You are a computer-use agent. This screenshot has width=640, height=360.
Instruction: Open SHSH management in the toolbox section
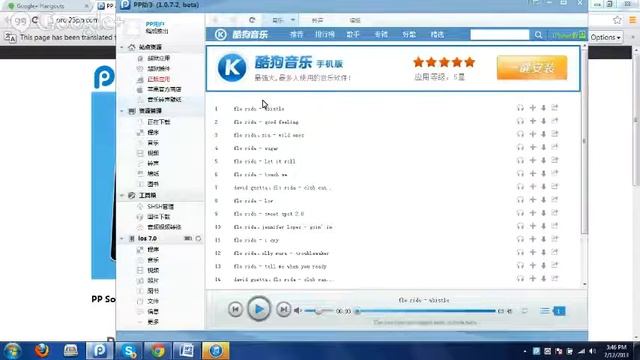160,207
